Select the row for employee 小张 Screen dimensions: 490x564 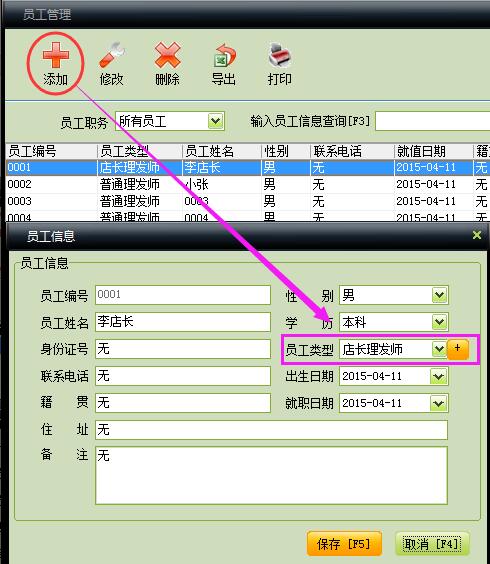[x=248, y=184]
